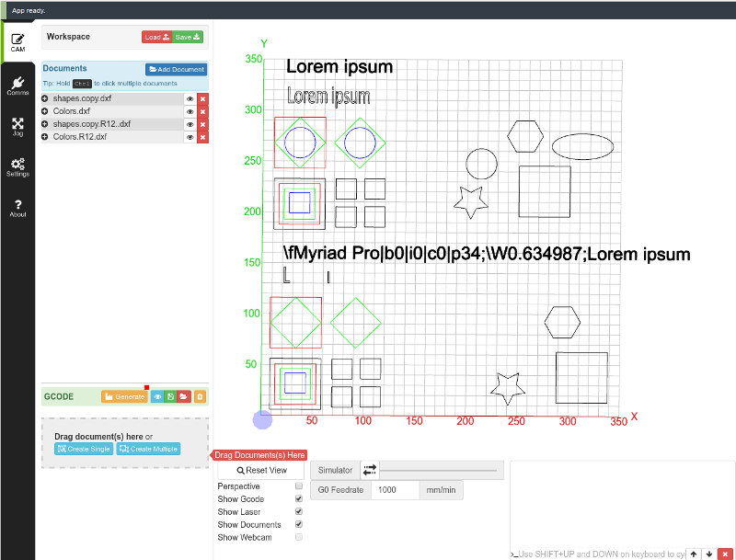Remove the Colors.dxf document
This screenshot has height=560, width=736.
pyautogui.click(x=203, y=111)
